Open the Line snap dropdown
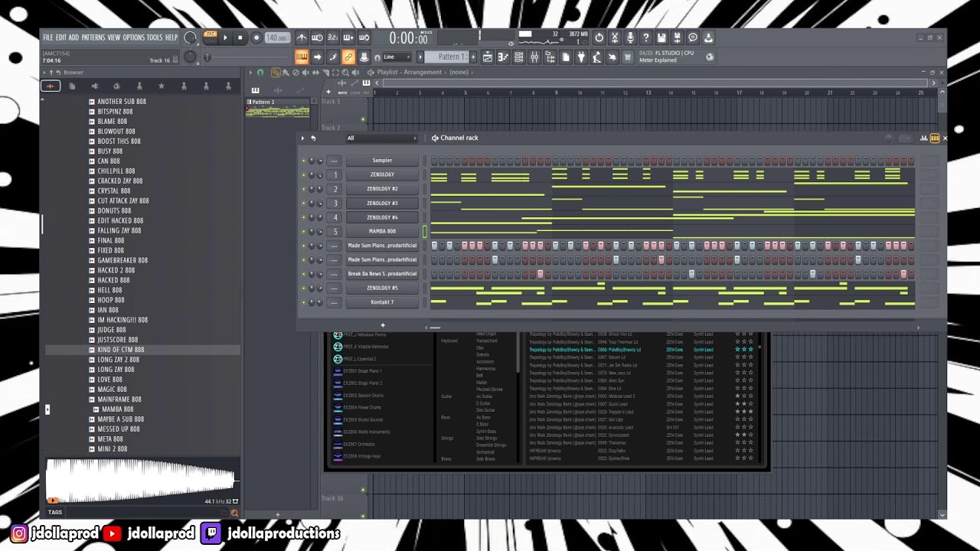The height and width of the screenshot is (551, 980). coord(397,57)
